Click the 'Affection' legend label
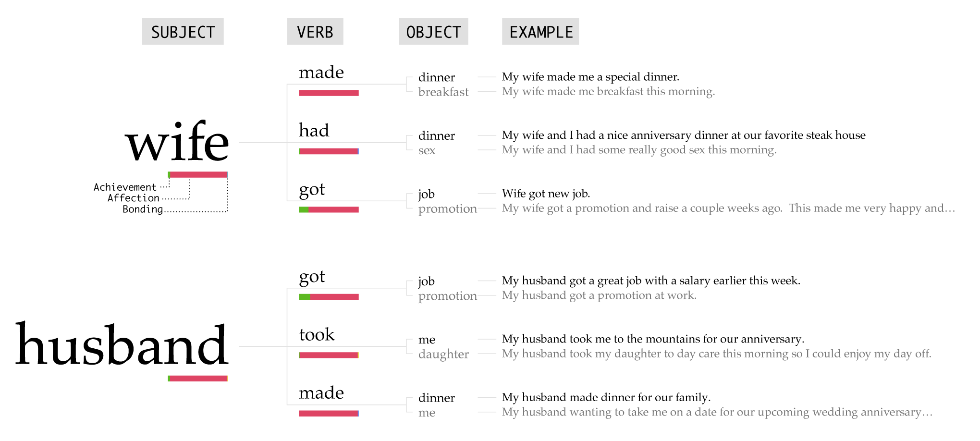 tap(134, 198)
